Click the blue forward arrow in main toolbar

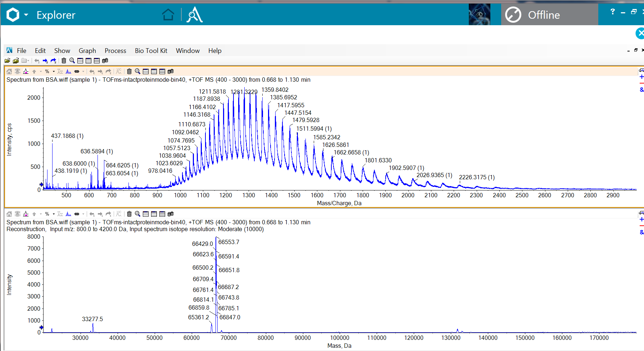coord(45,61)
